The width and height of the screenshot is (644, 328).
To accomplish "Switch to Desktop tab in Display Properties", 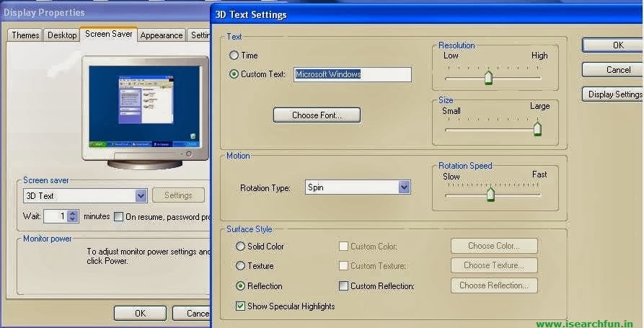I will point(62,35).
